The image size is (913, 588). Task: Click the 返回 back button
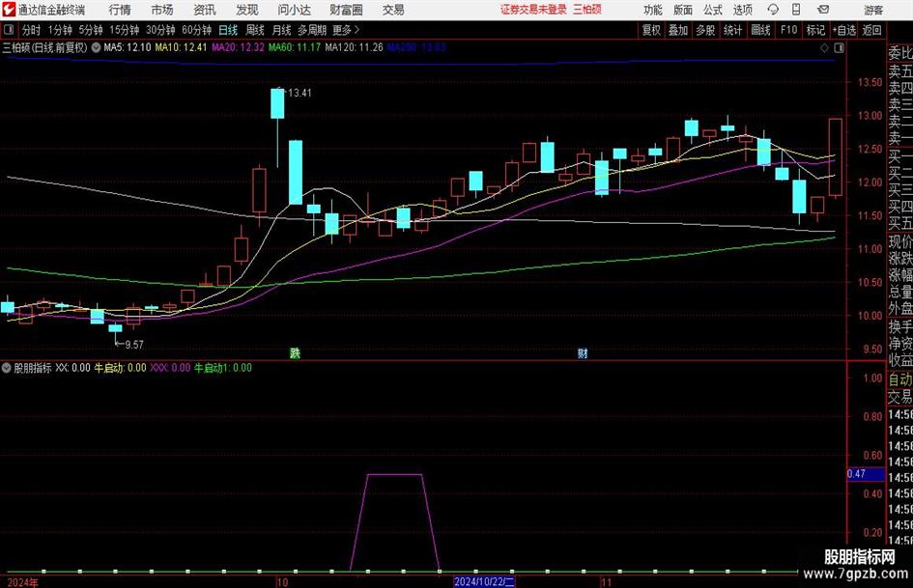coord(871,30)
